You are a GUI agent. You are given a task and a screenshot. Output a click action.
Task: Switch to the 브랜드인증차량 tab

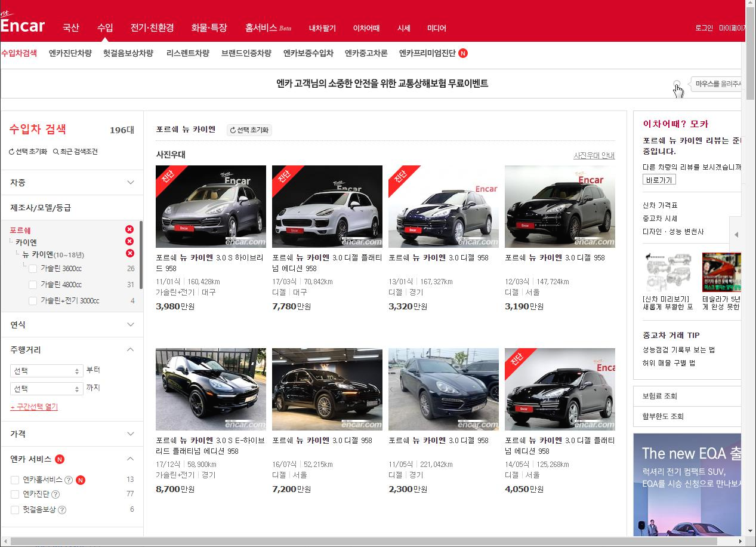pyautogui.click(x=246, y=53)
